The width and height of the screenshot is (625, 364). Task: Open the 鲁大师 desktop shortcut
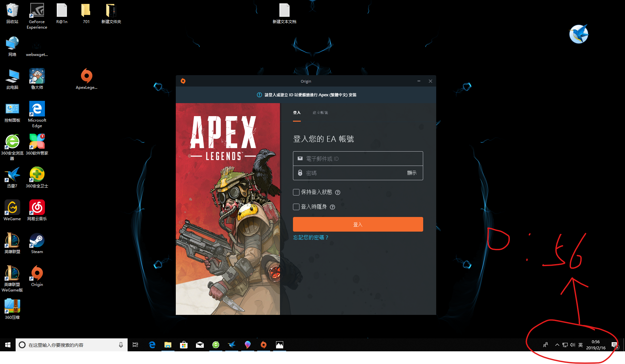pyautogui.click(x=37, y=79)
